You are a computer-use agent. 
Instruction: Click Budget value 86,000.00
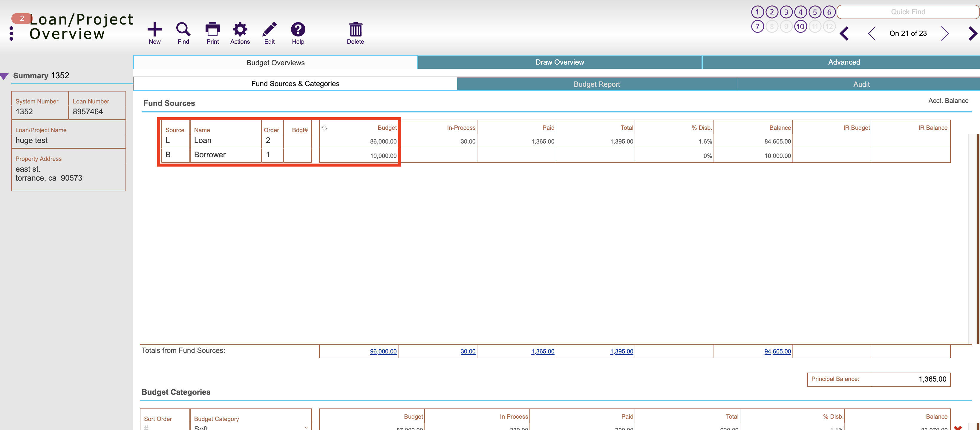point(383,141)
